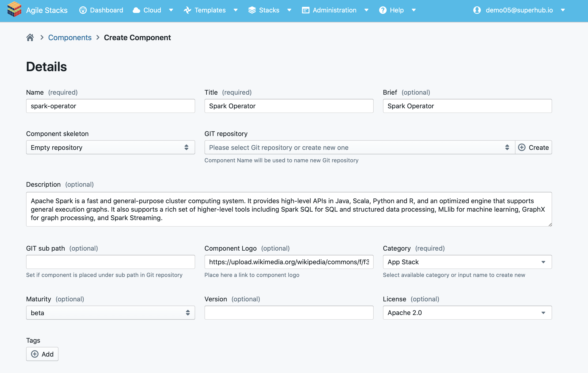Click the Agile Stacks brand link

click(47, 10)
